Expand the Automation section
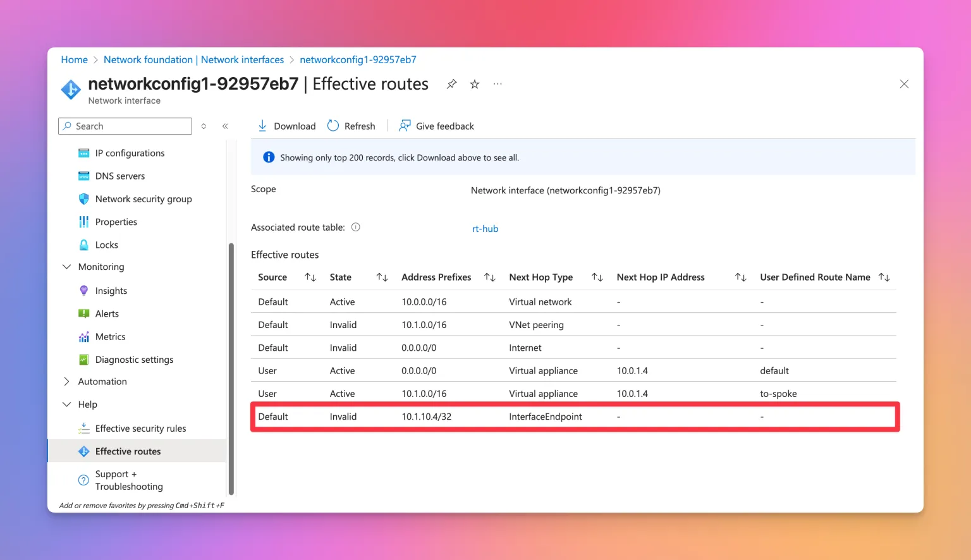The image size is (971, 560). tap(67, 382)
